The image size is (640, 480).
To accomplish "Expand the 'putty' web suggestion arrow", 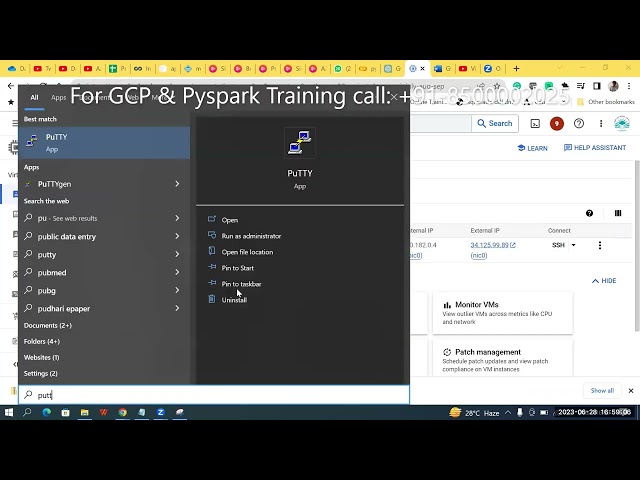I will coord(177,254).
